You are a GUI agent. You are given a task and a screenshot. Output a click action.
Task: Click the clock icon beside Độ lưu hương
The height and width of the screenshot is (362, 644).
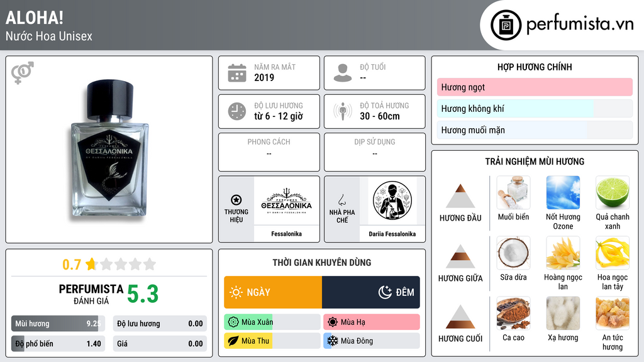coord(237,111)
